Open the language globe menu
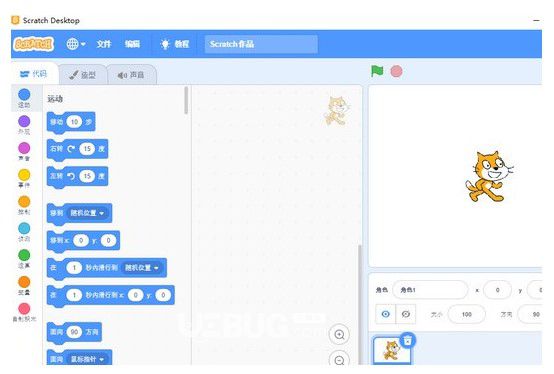 [x=76, y=44]
